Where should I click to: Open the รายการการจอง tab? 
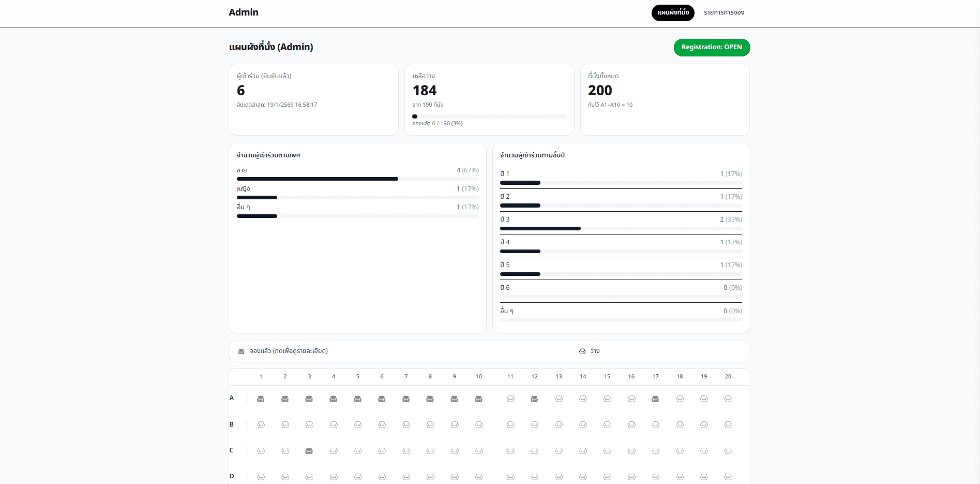(x=723, y=12)
